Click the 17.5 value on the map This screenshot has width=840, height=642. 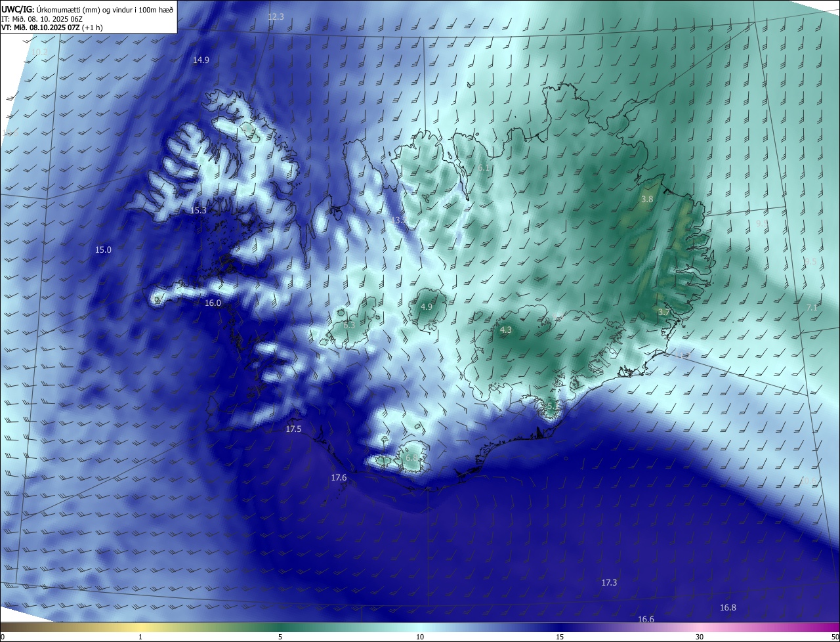pyautogui.click(x=293, y=429)
